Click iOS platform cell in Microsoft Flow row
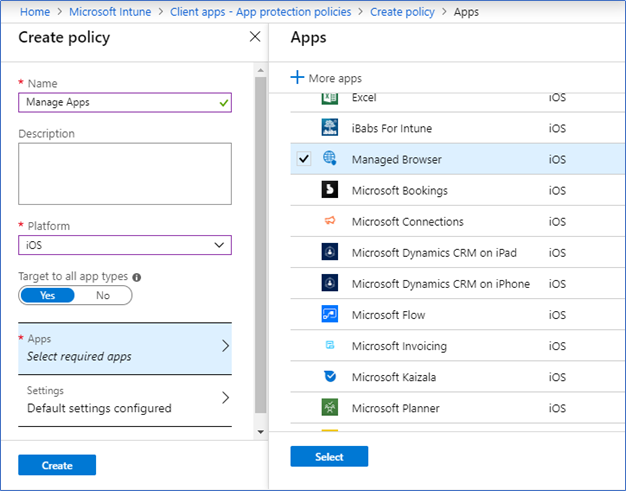This screenshot has height=491, width=626. [557, 315]
